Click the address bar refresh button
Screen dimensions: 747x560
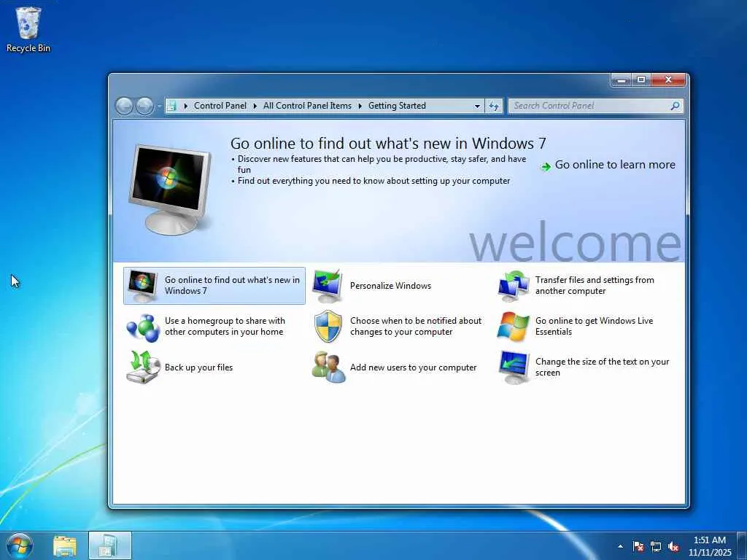(494, 106)
